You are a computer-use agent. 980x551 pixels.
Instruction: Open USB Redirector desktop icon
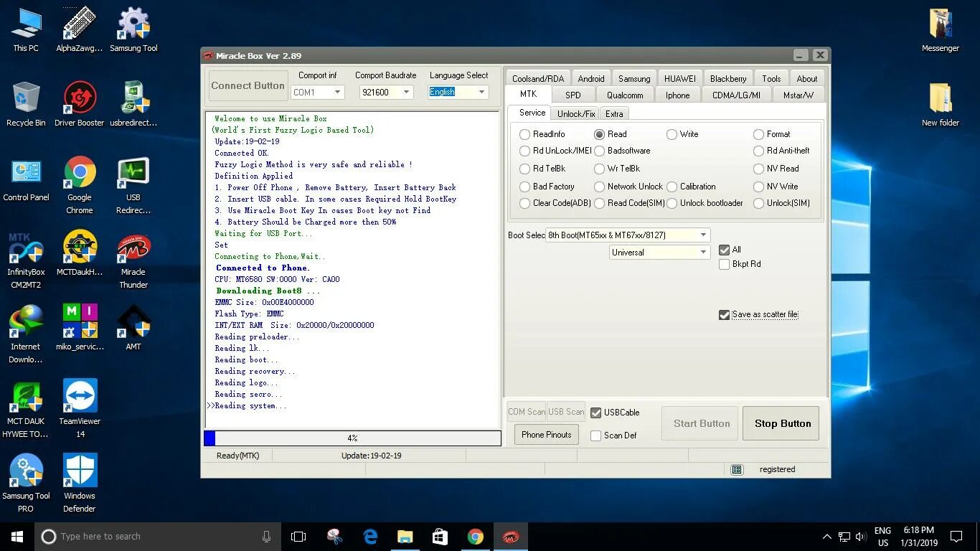coord(133,185)
